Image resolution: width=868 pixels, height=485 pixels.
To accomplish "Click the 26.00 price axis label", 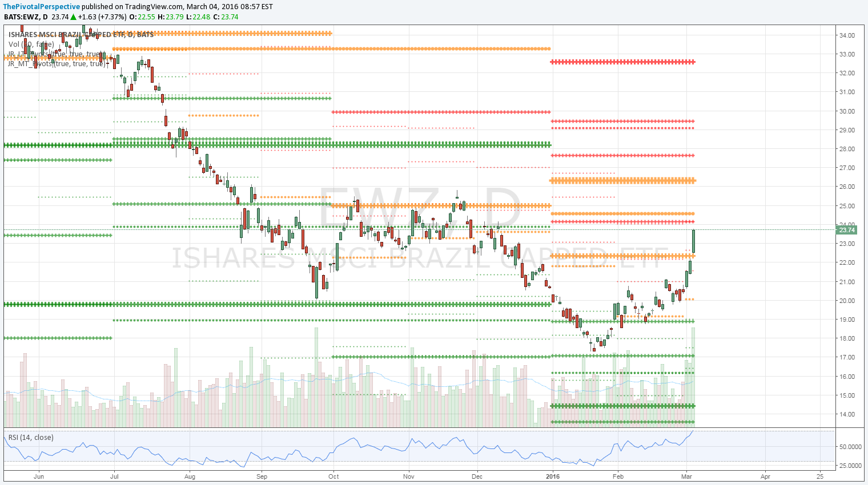I will point(847,187).
